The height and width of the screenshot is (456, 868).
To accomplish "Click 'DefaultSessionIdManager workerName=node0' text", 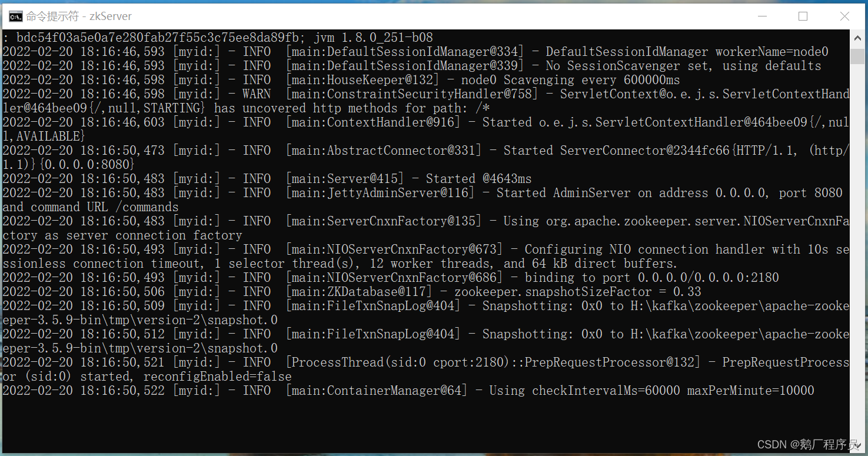I will pyautogui.click(x=687, y=52).
